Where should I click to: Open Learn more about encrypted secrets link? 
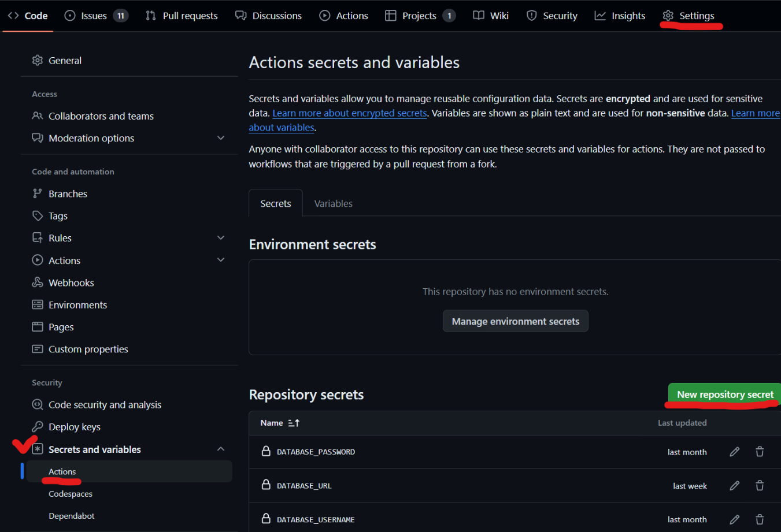tap(350, 113)
